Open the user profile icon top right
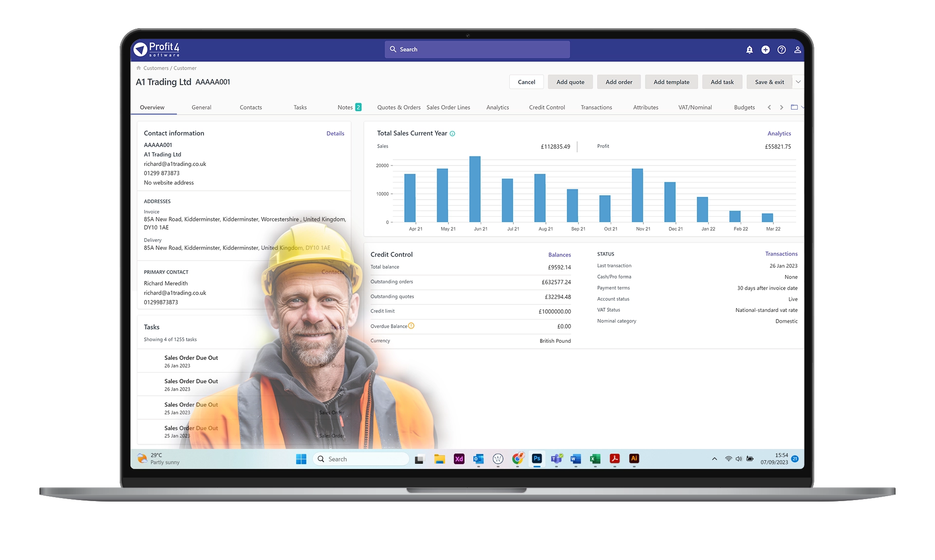 tap(798, 49)
